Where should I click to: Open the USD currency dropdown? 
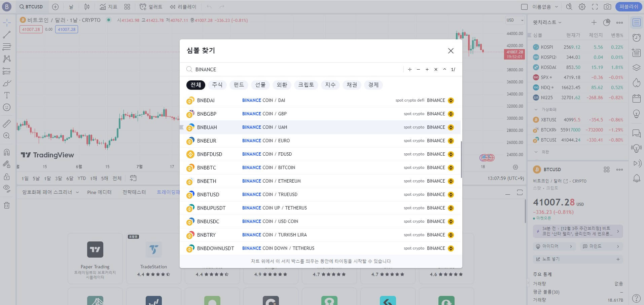515,20
